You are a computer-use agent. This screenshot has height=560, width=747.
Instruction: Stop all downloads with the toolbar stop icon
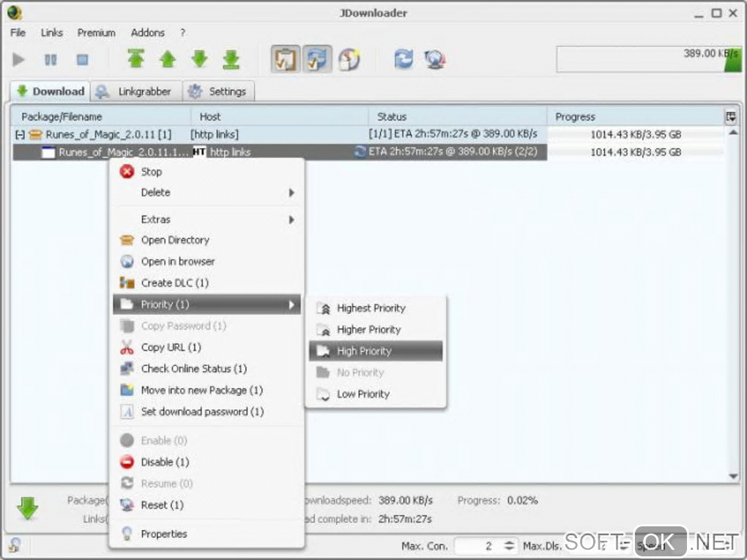click(83, 59)
